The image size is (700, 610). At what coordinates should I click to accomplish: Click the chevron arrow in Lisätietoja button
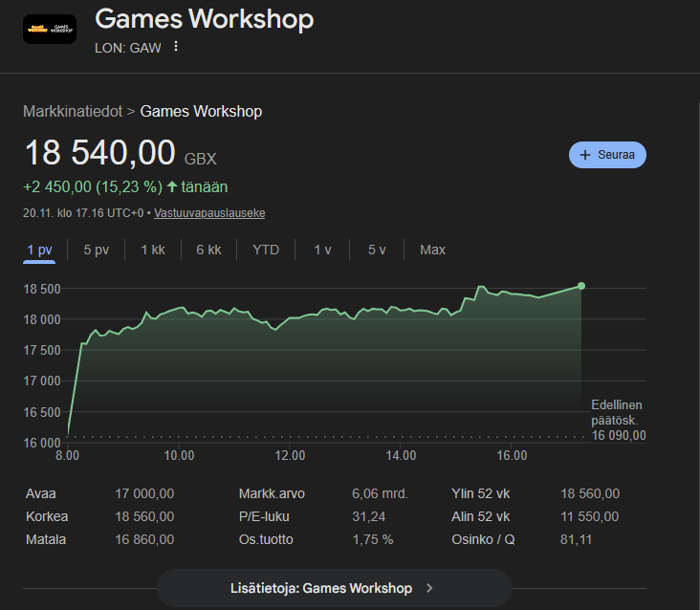(x=429, y=588)
